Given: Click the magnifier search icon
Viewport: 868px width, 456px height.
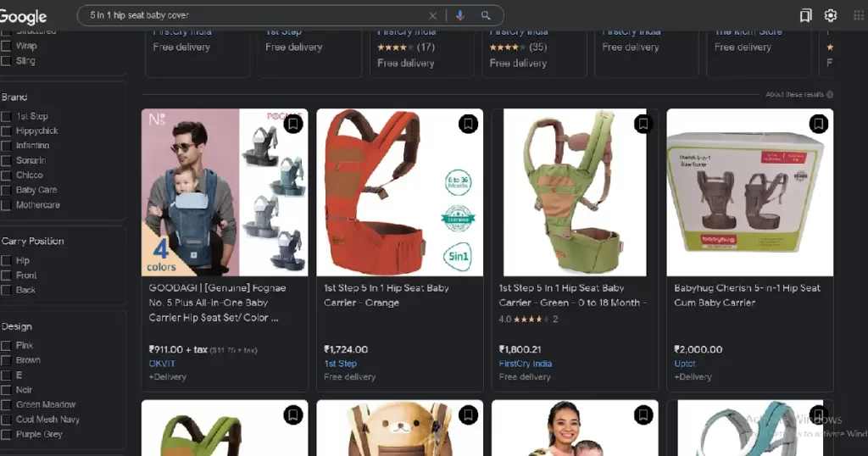Looking at the screenshot, I should click(486, 15).
